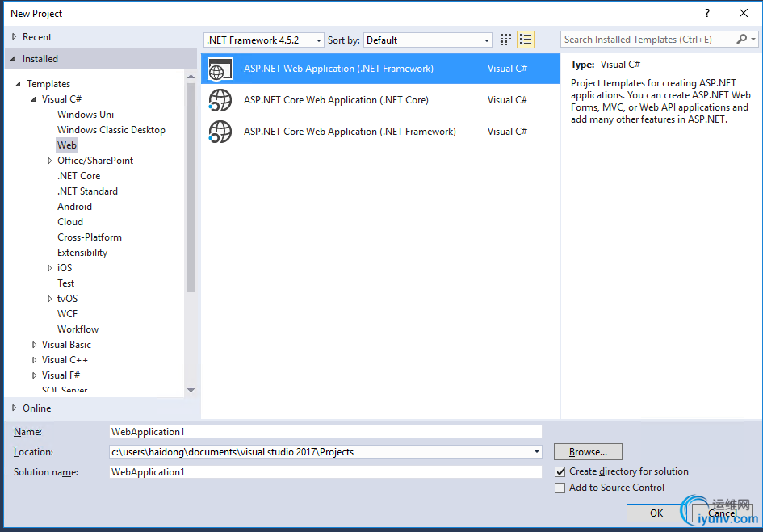The height and width of the screenshot is (532, 763).
Task: Expand the Visual Basic node
Action: click(x=34, y=345)
